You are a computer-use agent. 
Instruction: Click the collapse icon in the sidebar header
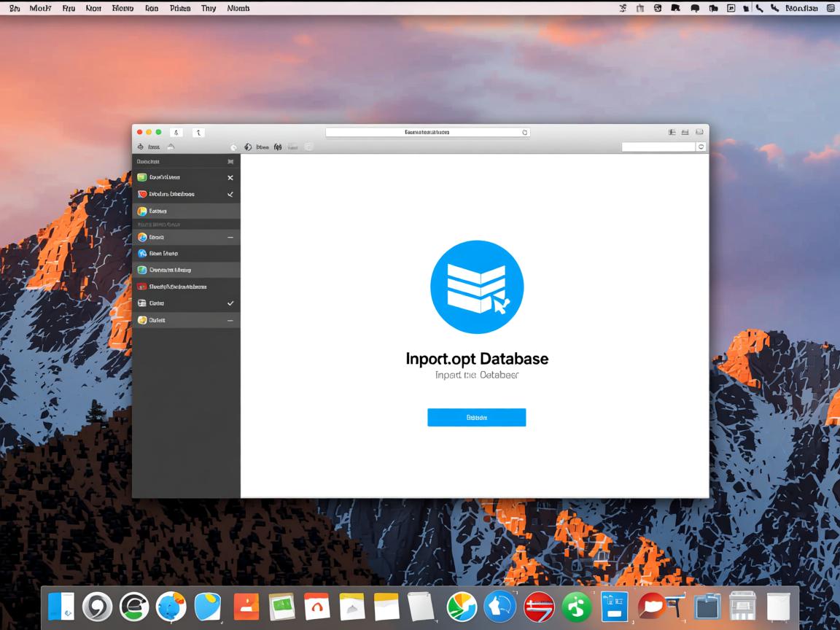pos(230,161)
